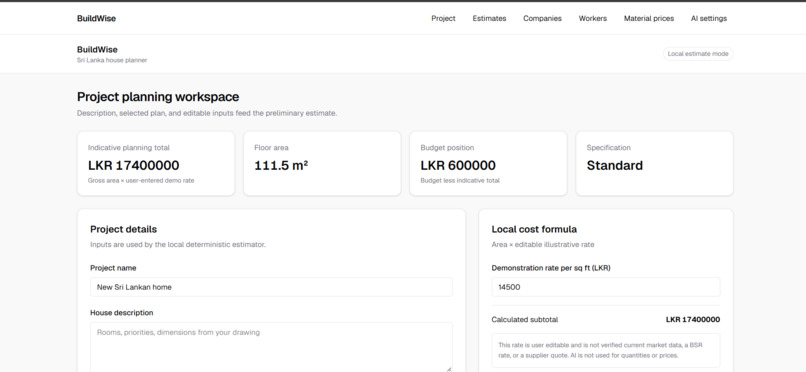Click the Floor area 111.5 m² value
Screen dimensions: 806x372
coord(281,165)
